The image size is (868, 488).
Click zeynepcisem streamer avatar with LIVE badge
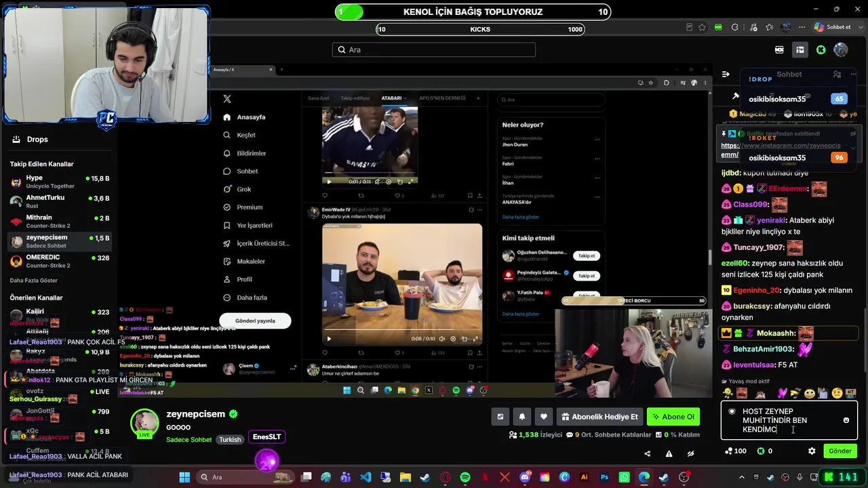click(144, 424)
